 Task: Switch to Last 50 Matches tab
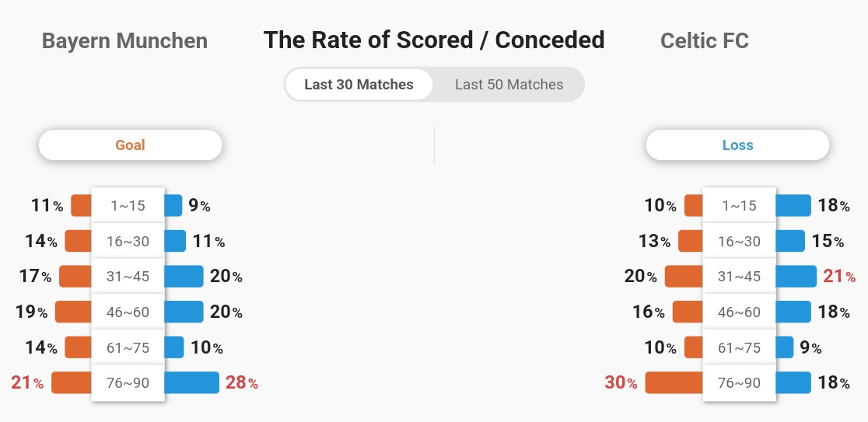pyautogui.click(x=509, y=85)
